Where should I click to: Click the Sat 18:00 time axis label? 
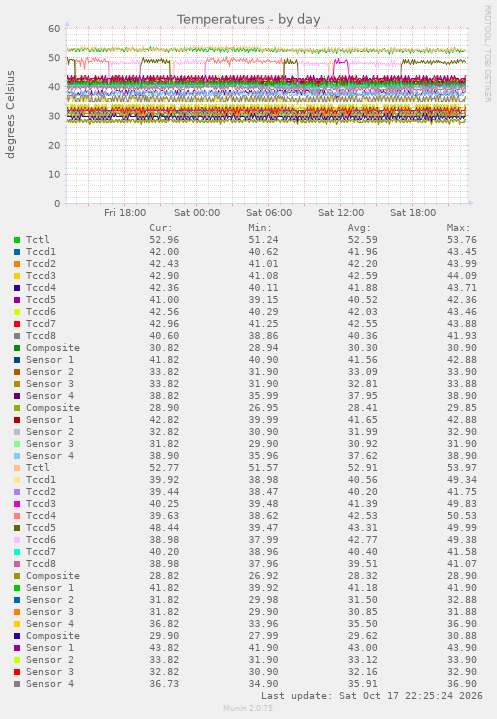tap(413, 213)
